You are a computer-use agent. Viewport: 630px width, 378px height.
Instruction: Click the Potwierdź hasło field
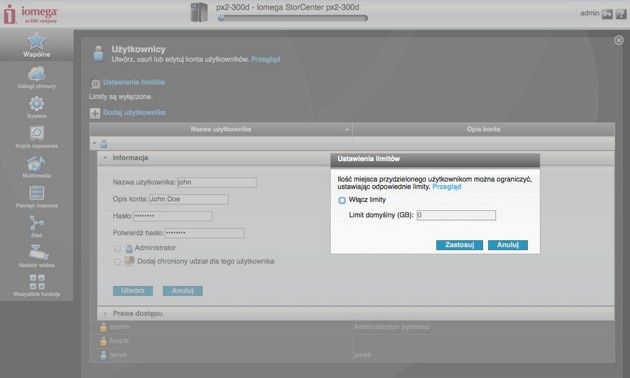[x=204, y=233]
